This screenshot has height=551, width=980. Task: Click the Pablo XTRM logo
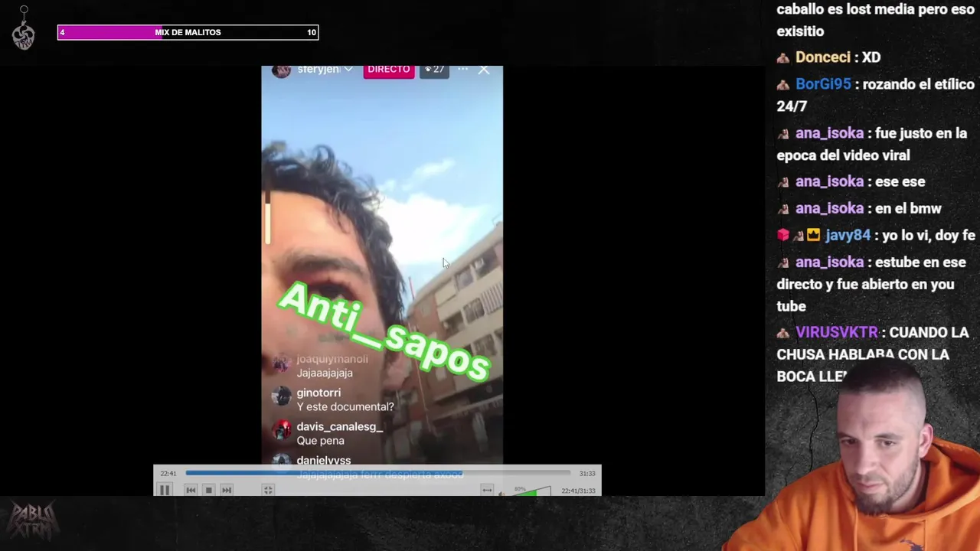[x=32, y=521]
